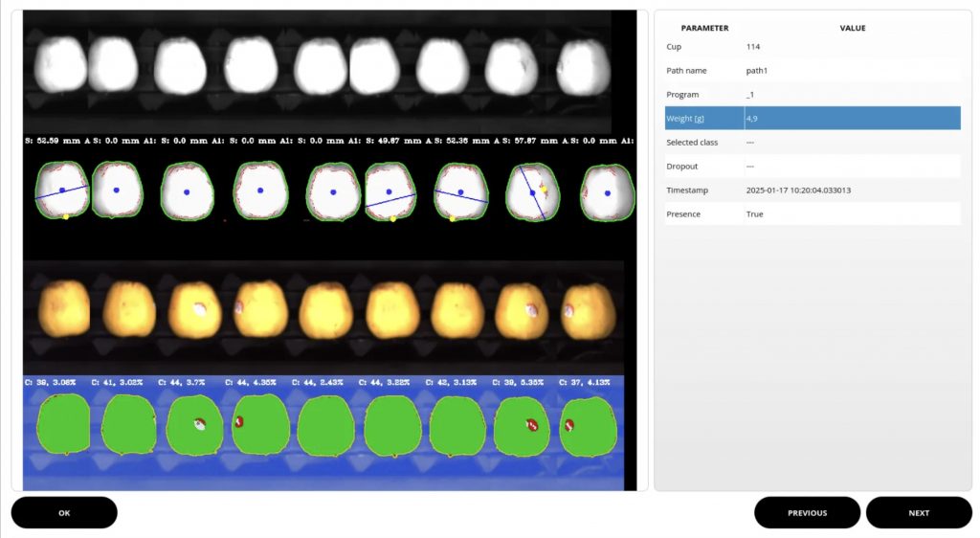
Task: Select the Selected class row
Action: tap(813, 142)
